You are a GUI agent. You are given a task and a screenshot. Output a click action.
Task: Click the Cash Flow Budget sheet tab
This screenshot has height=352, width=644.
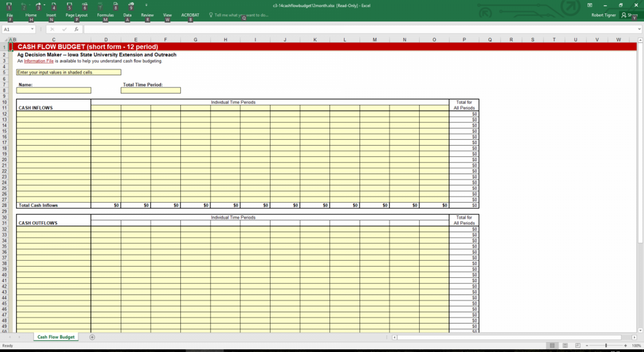56,337
